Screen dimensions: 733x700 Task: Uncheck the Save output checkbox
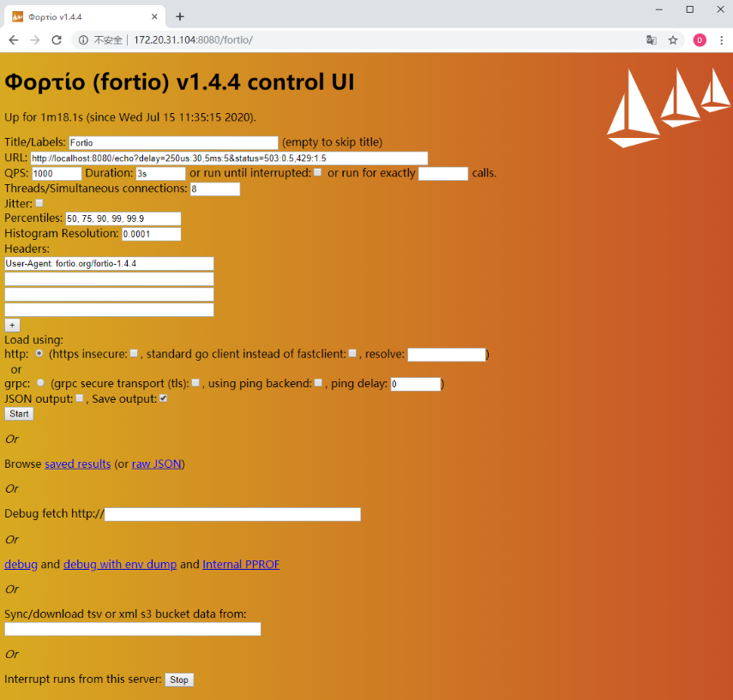click(163, 398)
